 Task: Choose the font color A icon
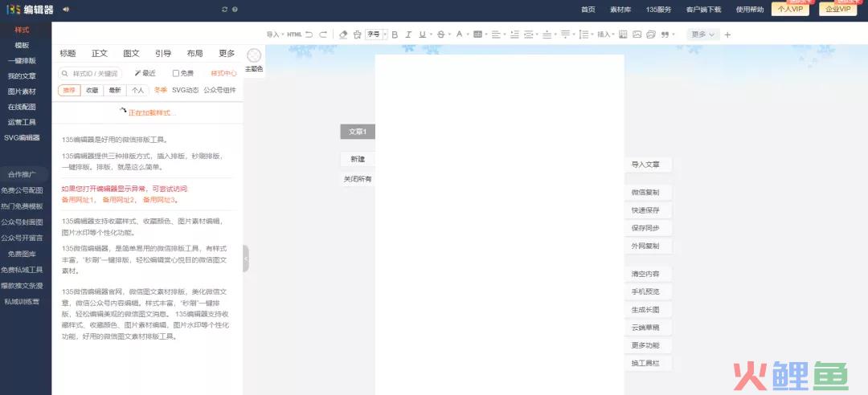pos(459,35)
